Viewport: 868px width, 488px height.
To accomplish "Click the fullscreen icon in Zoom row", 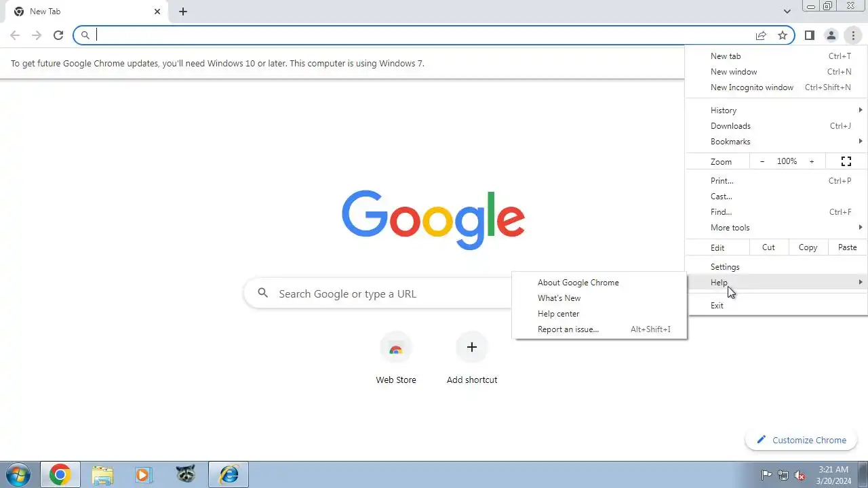I will (x=846, y=161).
